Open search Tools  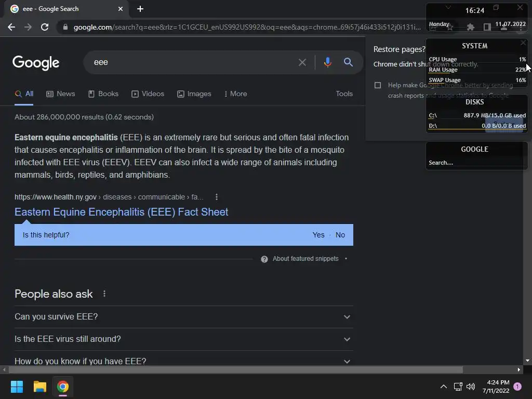coord(344,94)
